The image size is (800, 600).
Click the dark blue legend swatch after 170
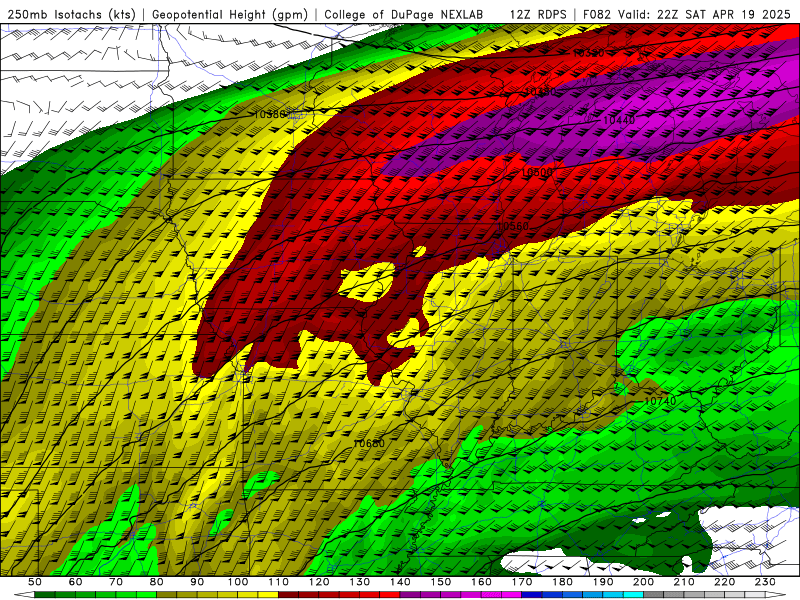pos(532,595)
